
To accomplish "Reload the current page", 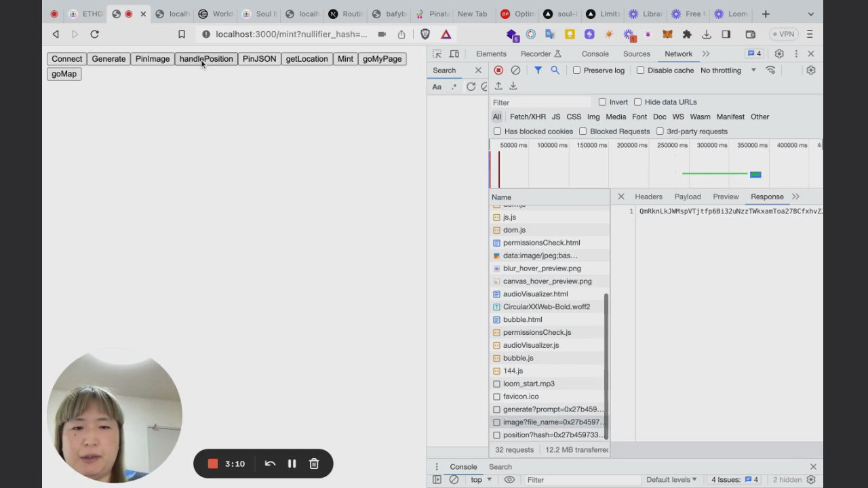I will [94, 34].
